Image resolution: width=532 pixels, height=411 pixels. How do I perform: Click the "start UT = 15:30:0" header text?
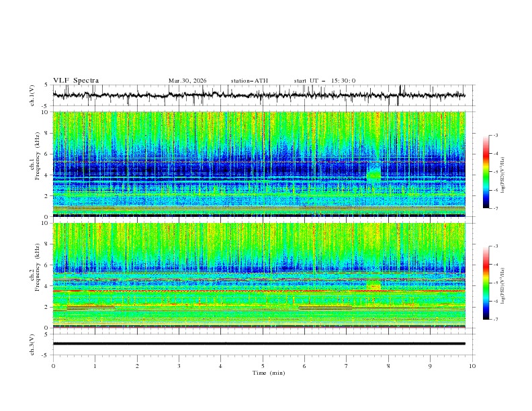click(324, 81)
